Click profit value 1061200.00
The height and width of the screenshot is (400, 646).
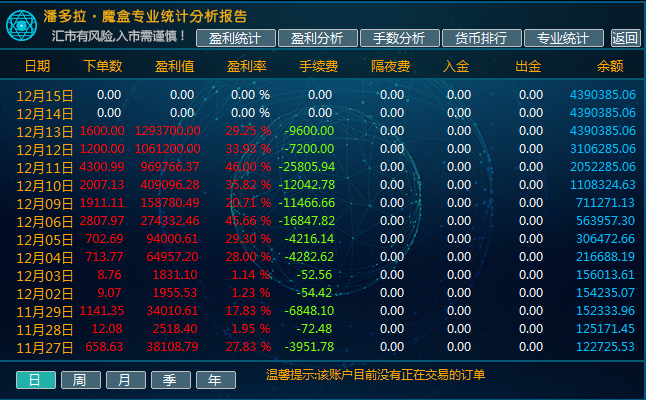[x=168, y=149]
